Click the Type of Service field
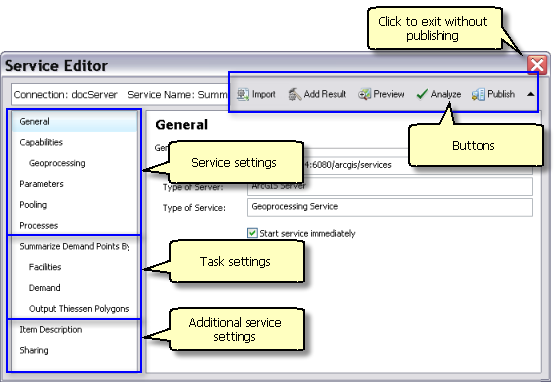 tap(390, 207)
